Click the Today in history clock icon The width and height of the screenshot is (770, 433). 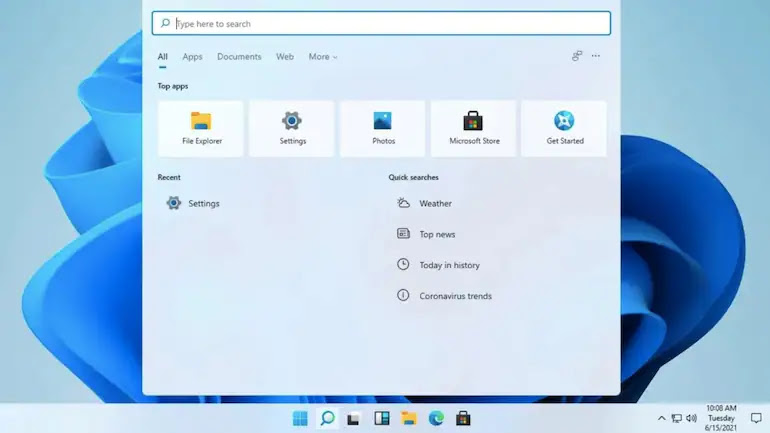pyautogui.click(x=403, y=265)
